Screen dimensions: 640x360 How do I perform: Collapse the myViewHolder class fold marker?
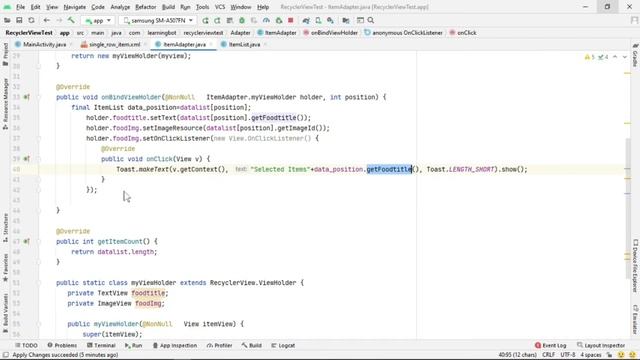tap(39, 283)
